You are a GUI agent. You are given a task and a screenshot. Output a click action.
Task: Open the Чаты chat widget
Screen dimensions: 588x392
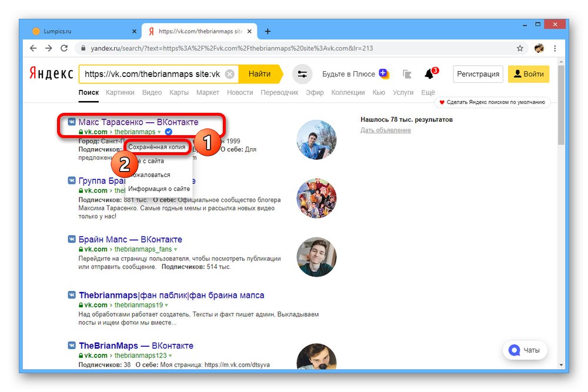tap(524, 350)
